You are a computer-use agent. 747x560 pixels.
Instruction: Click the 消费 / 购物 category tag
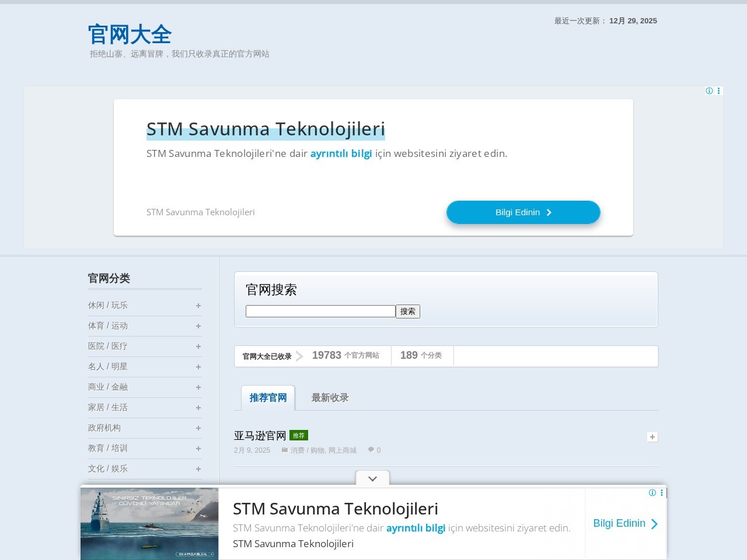point(307,450)
